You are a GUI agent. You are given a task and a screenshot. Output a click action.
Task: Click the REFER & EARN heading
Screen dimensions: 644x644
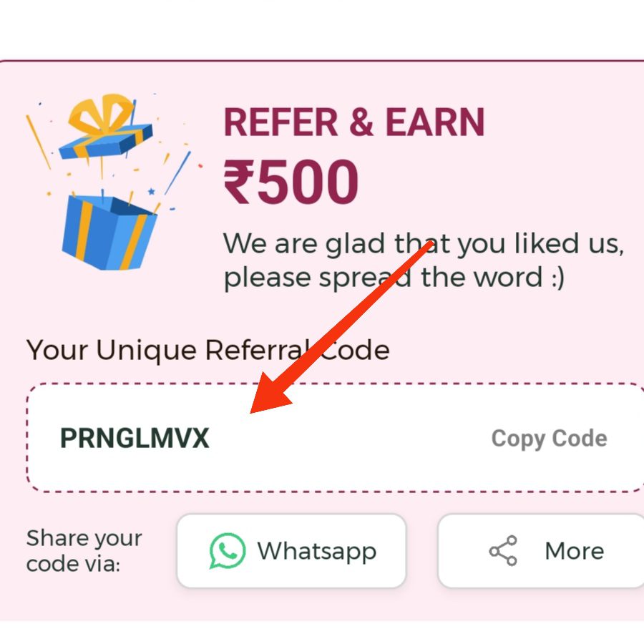point(354,122)
